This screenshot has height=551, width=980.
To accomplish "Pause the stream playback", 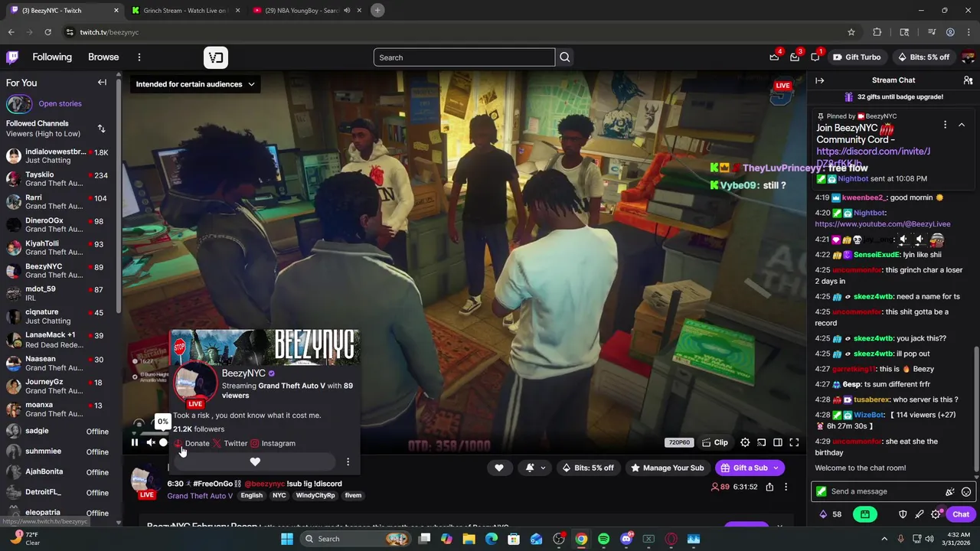I will click(x=135, y=442).
